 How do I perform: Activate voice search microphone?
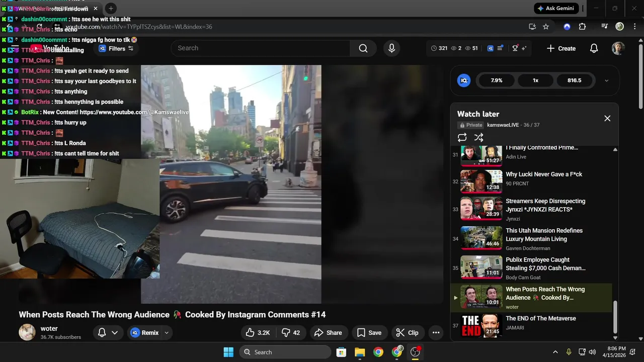click(x=391, y=48)
